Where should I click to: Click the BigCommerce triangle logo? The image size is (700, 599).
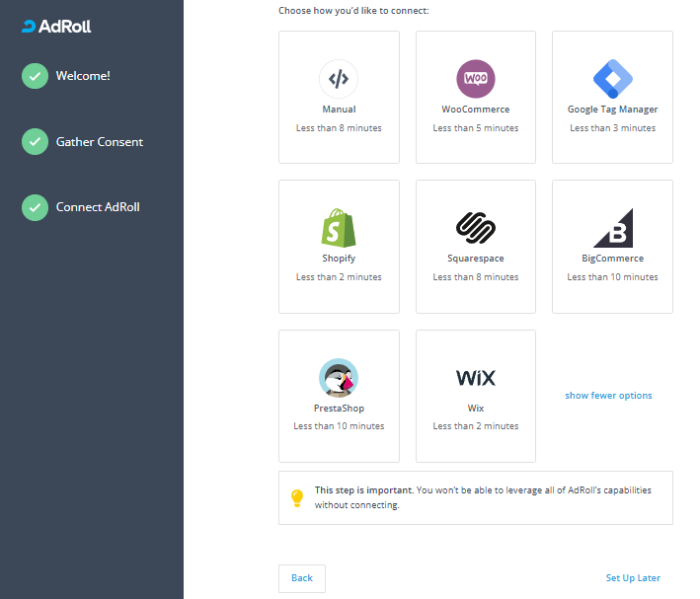[612, 228]
